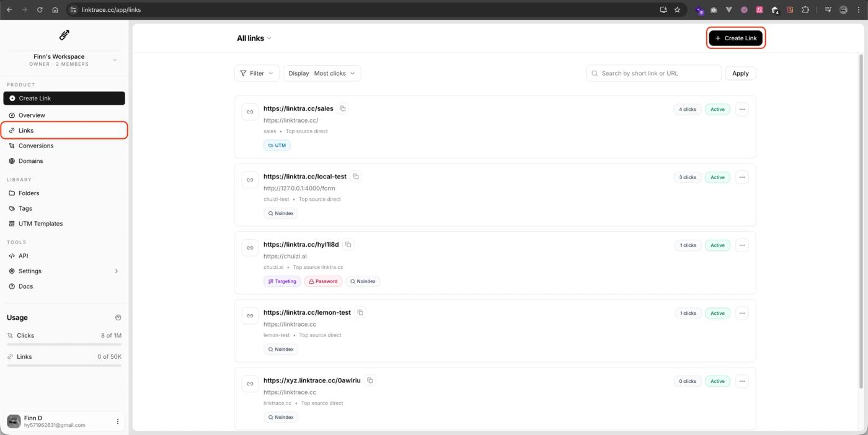868x435 pixels.
Task: Click the page vertical scrollbar
Action: click(861, 221)
